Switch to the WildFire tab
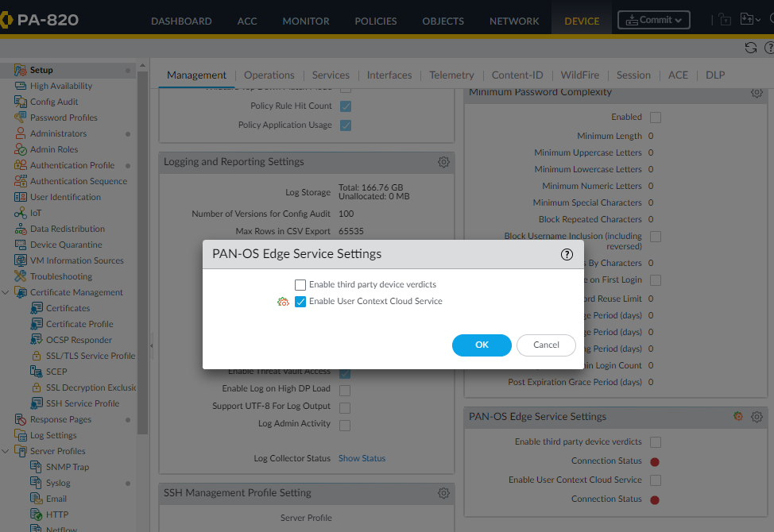Viewport: 774px width, 532px height. [x=579, y=75]
